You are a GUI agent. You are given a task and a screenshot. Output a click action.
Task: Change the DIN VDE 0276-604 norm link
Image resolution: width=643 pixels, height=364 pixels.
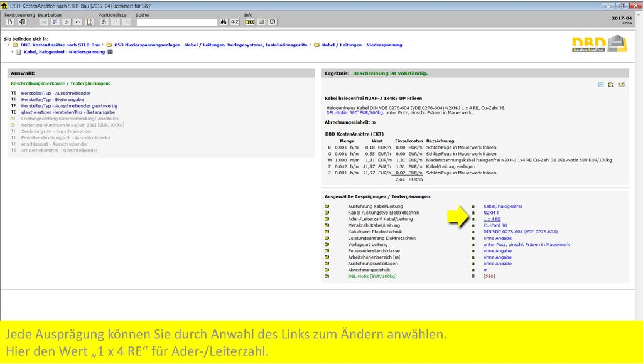(x=521, y=232)
